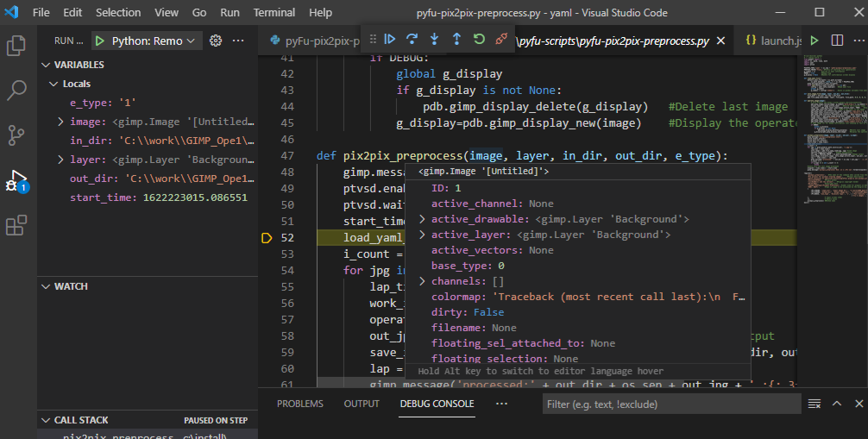Start debugging with green play icon
The image size is (868, 439).
click(99, 41)
